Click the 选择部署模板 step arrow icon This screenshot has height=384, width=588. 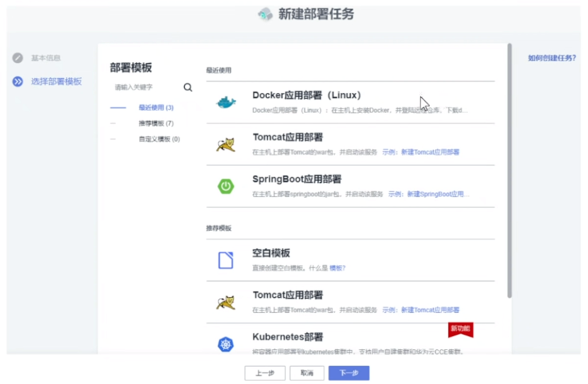(x=18, y=81)
